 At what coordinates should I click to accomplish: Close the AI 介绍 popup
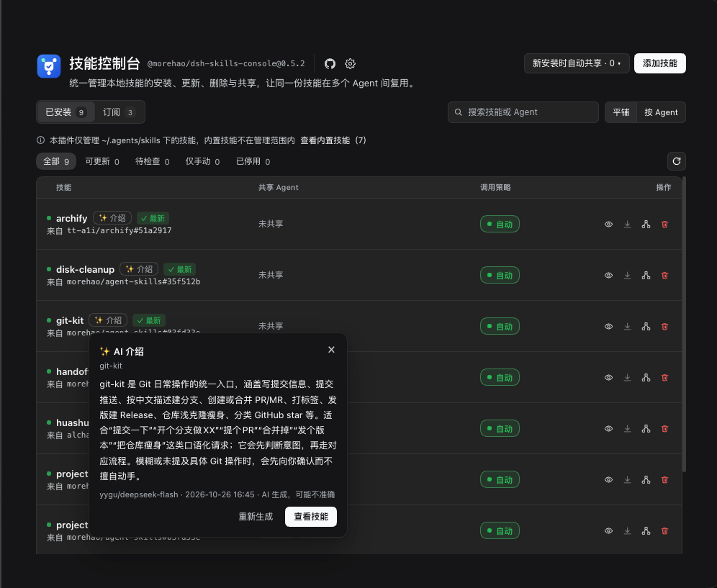332,350
